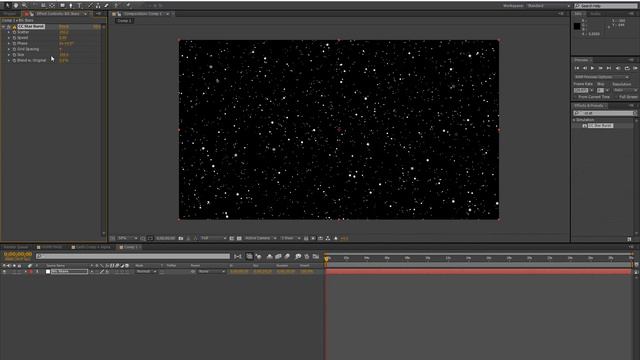Toggle region of interest in viewer

231,238
